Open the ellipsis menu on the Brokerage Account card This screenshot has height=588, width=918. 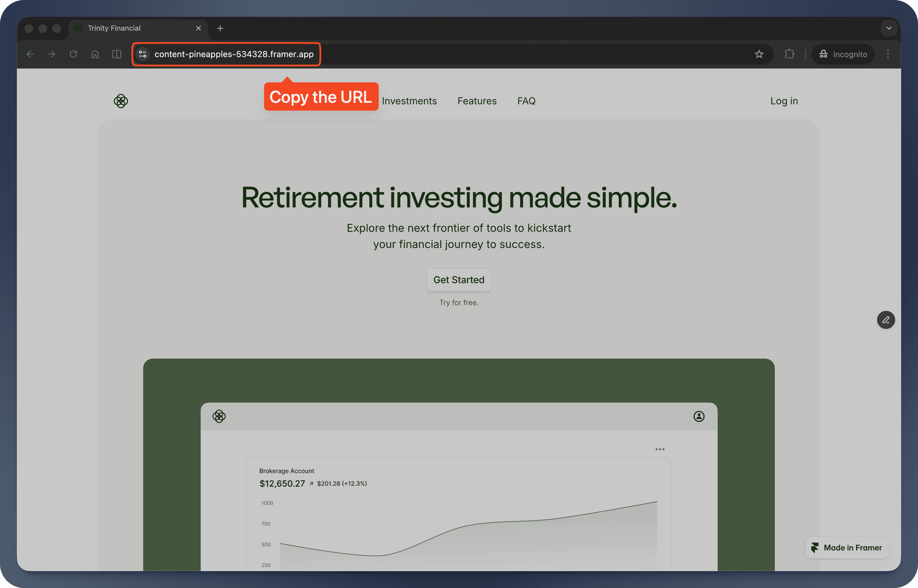(660, 449)
